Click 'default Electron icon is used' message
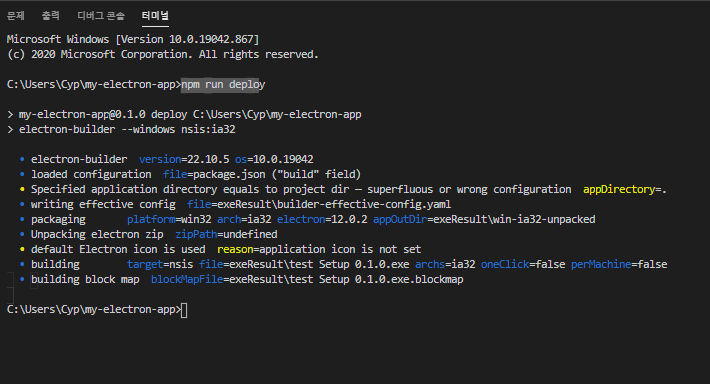Viewport: 710px width, 384px height. click(118, 250)
